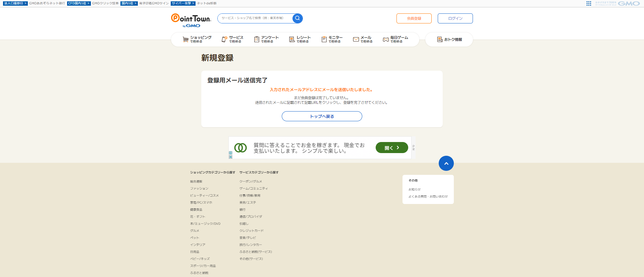The width and height of the screenshot is (644, 277).
Task: Open 総合通販 shopping category
Action: pyautogui.click(x=196, y=182)
